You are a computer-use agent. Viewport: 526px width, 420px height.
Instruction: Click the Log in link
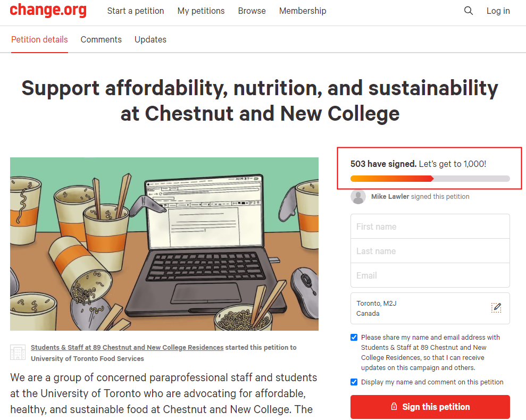pyautogui.click(x=498, y=11)
